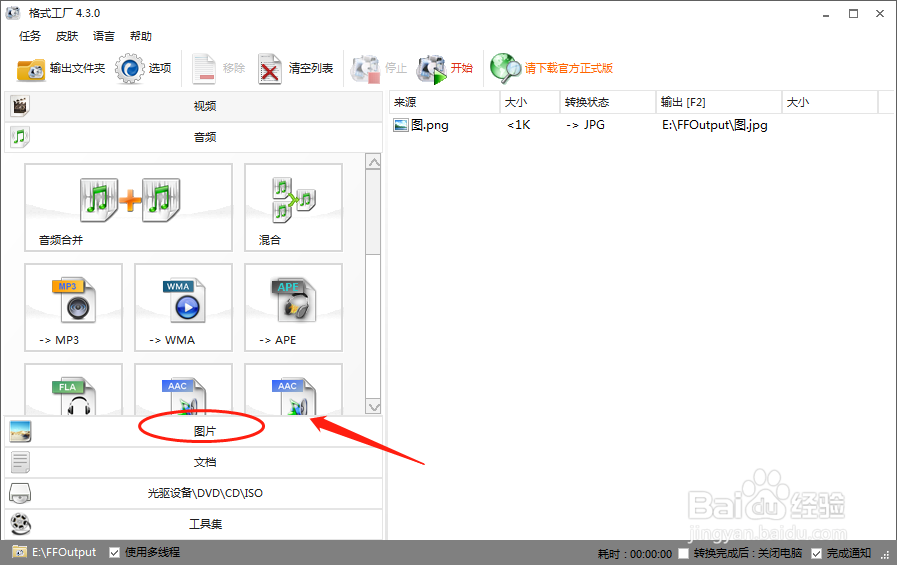Expand the Toolset category
Image resolution: width=897 pixels, height=565 pixels.
pos(193,524)
